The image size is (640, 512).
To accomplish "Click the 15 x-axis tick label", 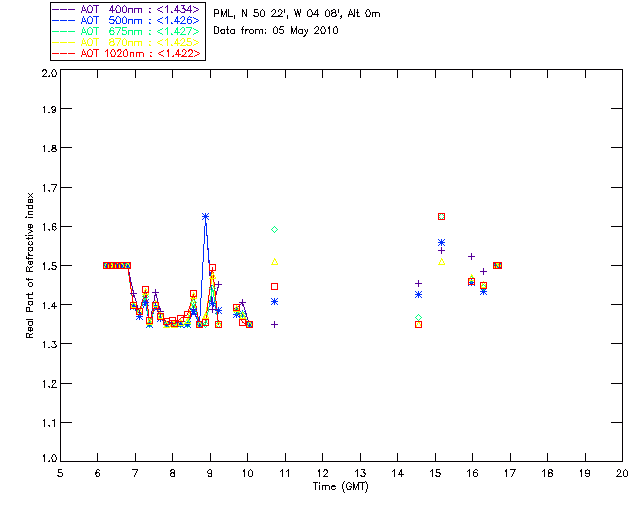I will [x=435, y=473].
